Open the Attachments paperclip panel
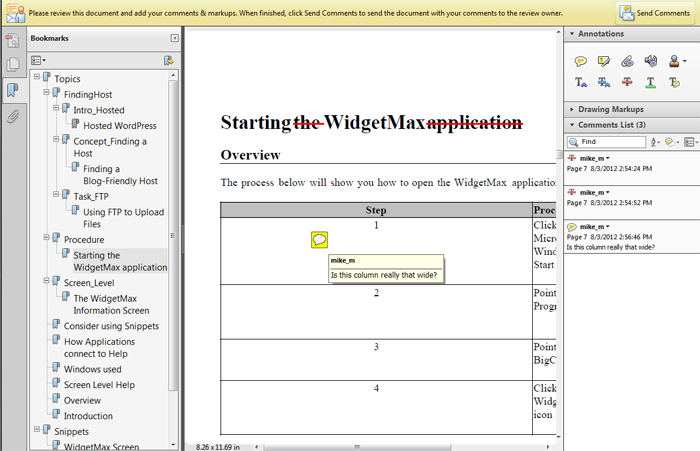This screenshot has height=451, width=700. click(12, 116)
